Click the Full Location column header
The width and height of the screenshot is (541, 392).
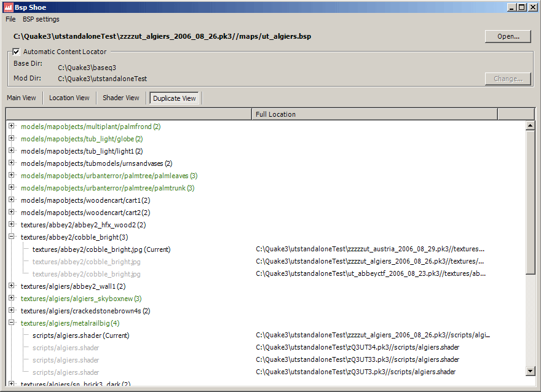coord(374,114)
